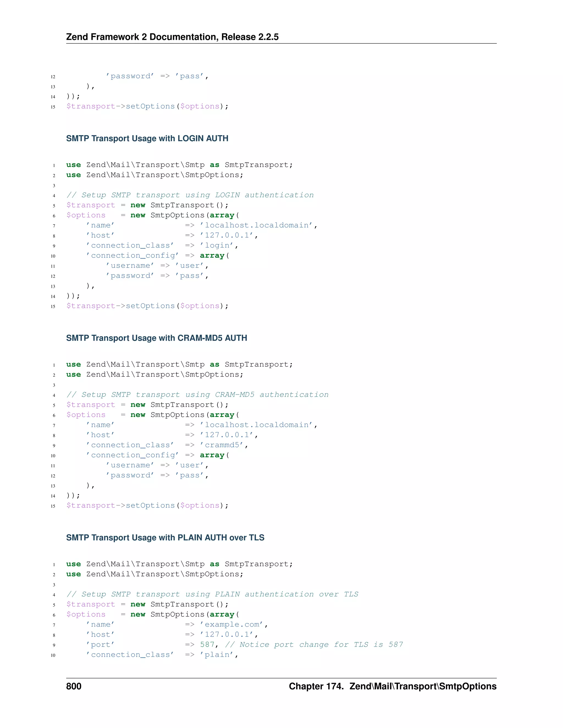Click footer text 'Chapter 174. Zend\Mail\Transport\SmtpOptions'
This screenshot has height=728, width=563.
click(393, 686)
